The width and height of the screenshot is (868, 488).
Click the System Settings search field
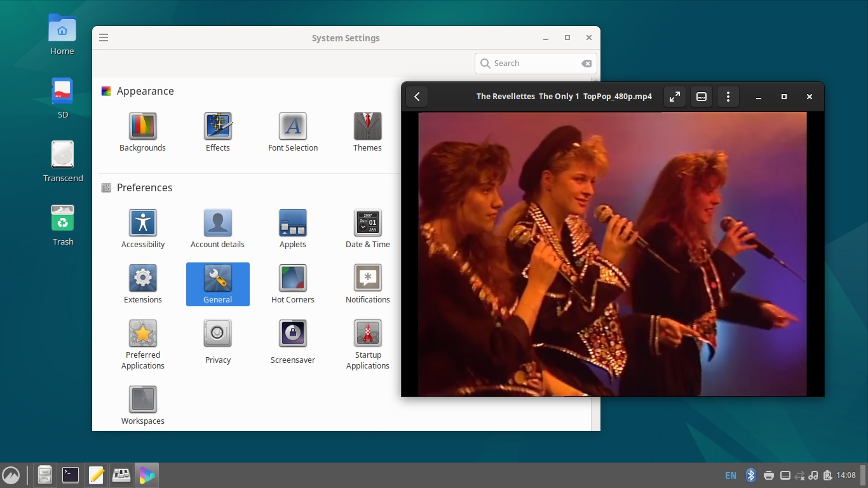536,63
